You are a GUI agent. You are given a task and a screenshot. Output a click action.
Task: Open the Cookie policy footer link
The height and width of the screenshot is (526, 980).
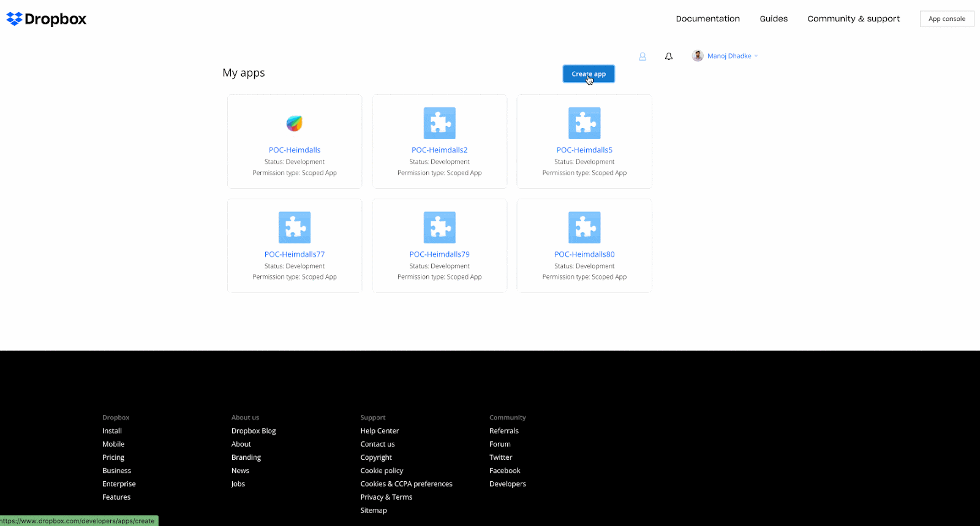coord(382,471)
